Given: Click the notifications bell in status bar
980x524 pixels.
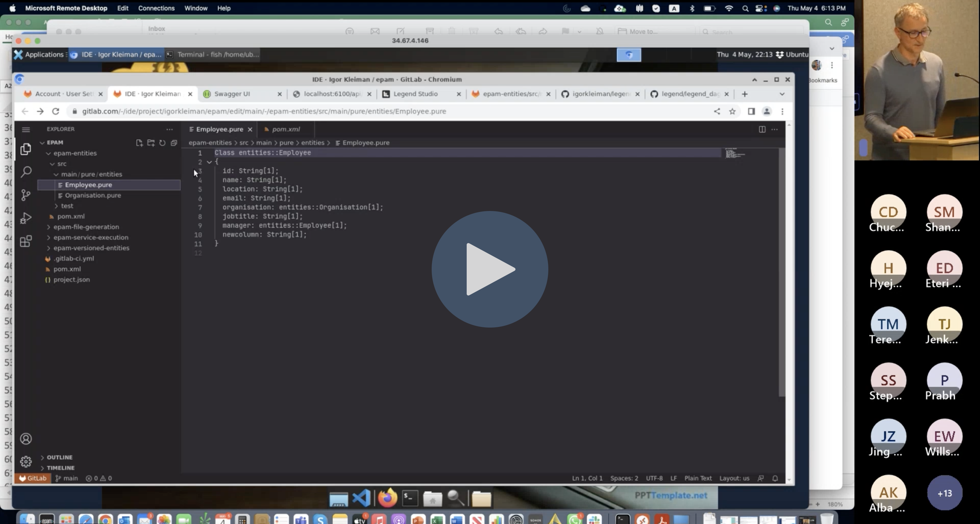Looking at the screenshot, I should (775, 478).
